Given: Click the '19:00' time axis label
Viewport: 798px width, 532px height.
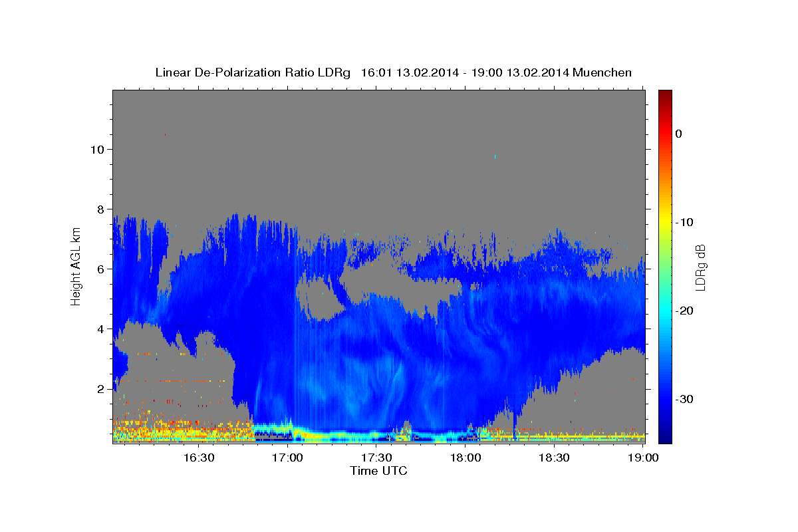Looking at the screenshot, I should pyautogui.click(x=643, y=458).
